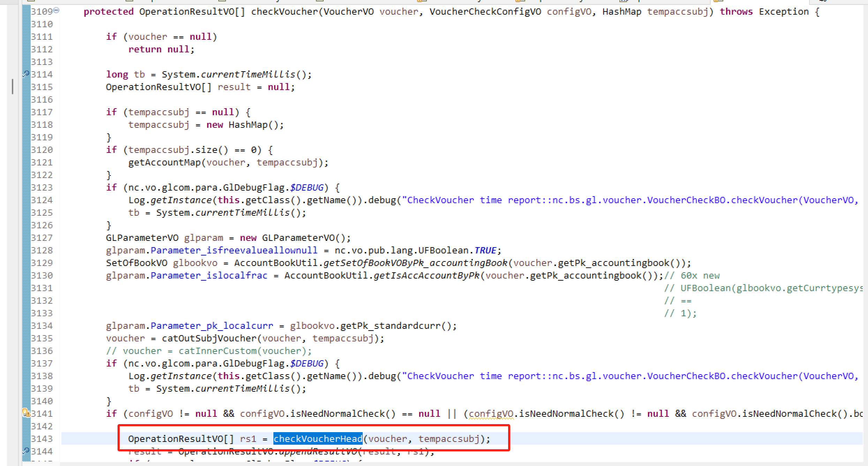This screenshot has height=466, width=868.
Task: Click $DEBUG flag on line 3123
Action: pos(307,187)
